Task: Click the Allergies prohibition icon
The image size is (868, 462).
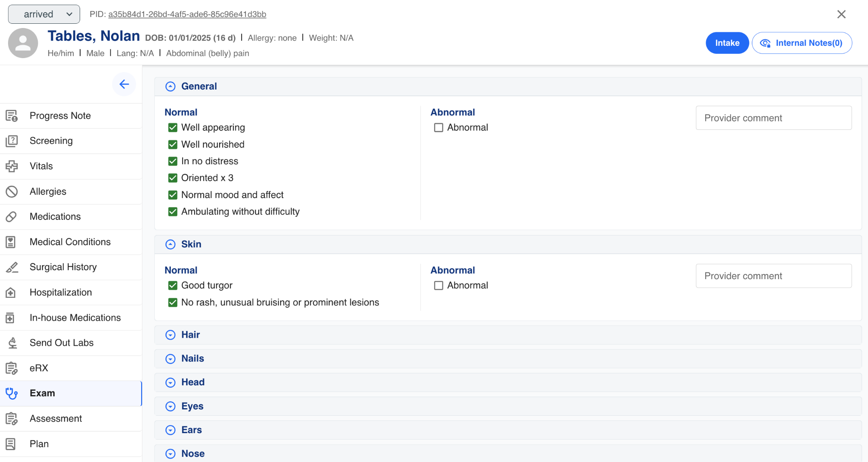Action: [11, 192]
